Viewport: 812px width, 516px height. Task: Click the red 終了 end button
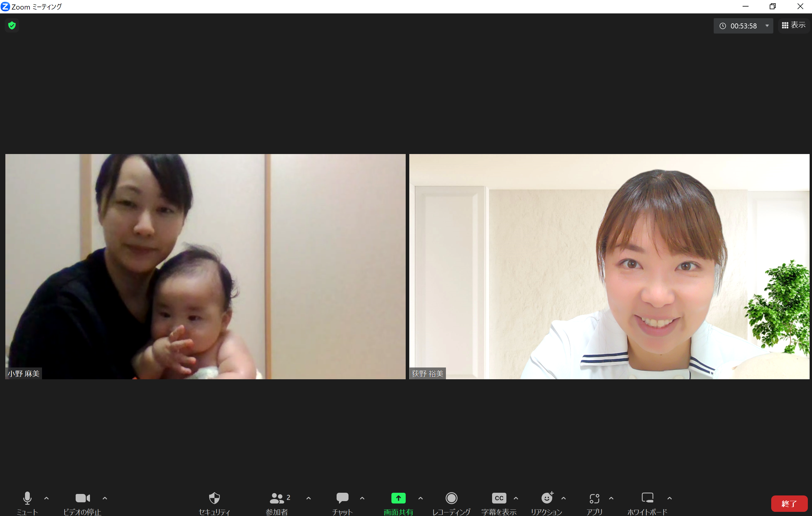[x=789, y=503]
